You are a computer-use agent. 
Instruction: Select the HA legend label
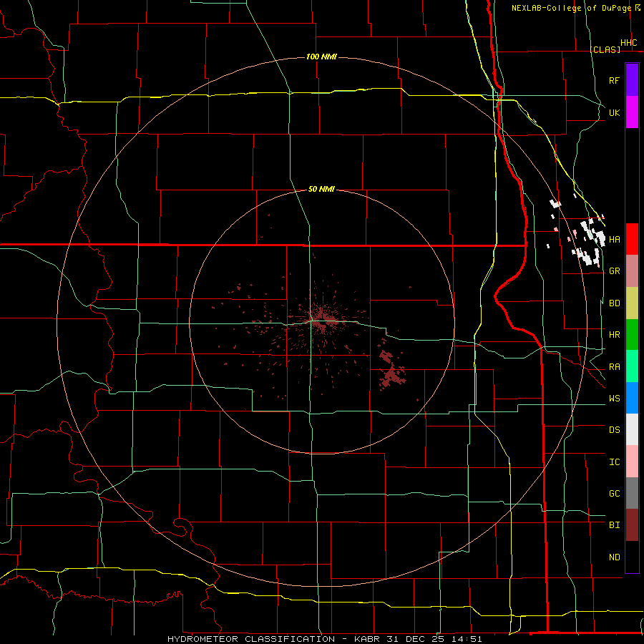(614, 239)
